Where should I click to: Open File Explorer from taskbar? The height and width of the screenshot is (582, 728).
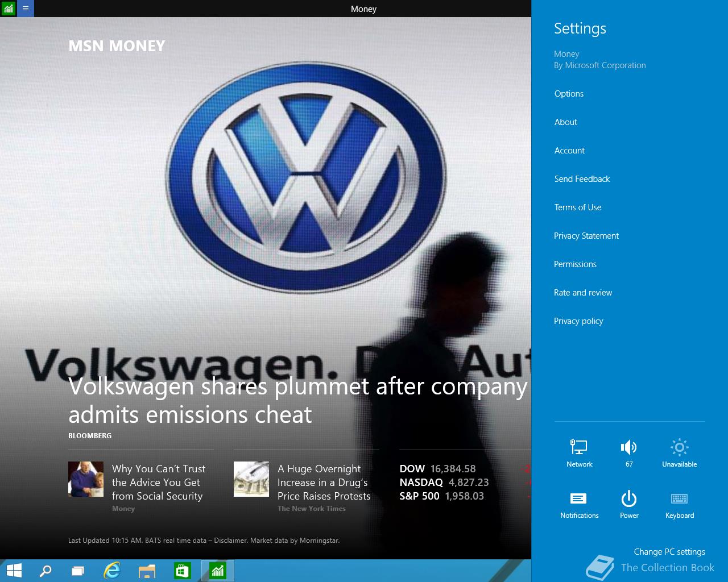[x=147, y=571]
